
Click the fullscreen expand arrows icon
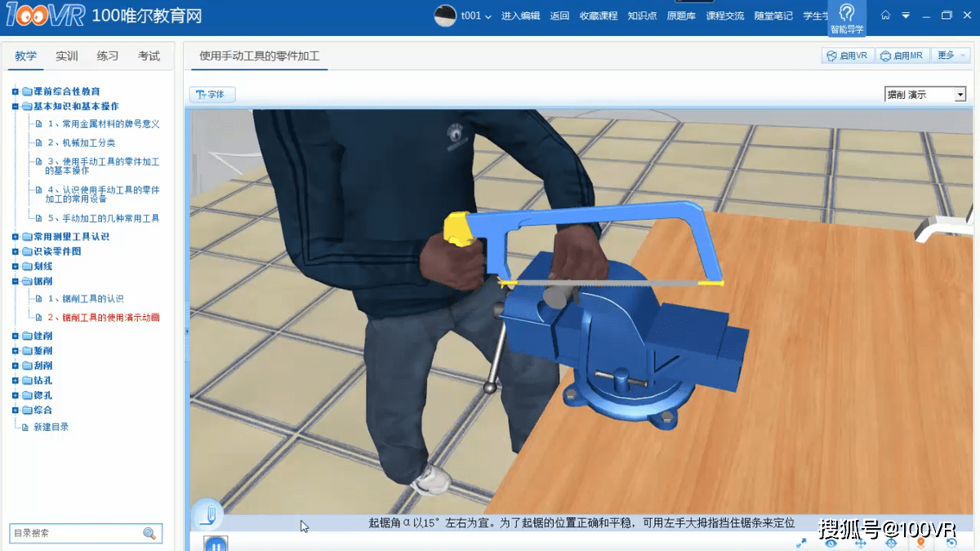tap(802, 543)
